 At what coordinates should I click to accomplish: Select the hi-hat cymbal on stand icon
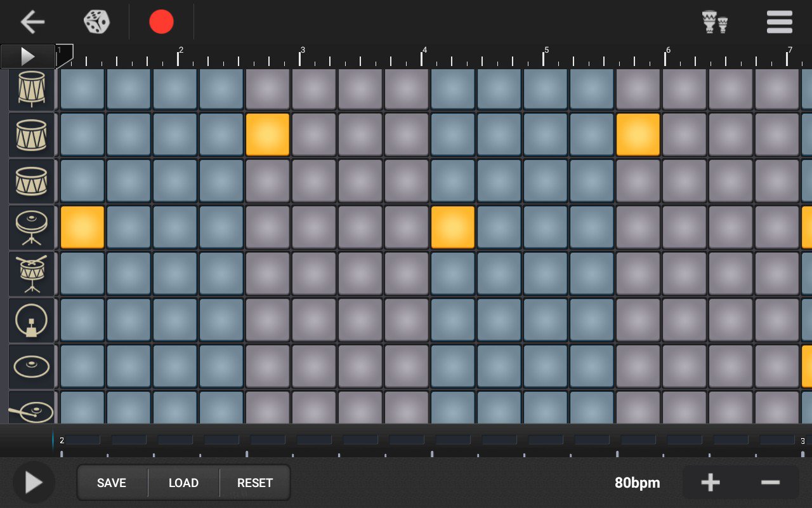tap(31, 227)
